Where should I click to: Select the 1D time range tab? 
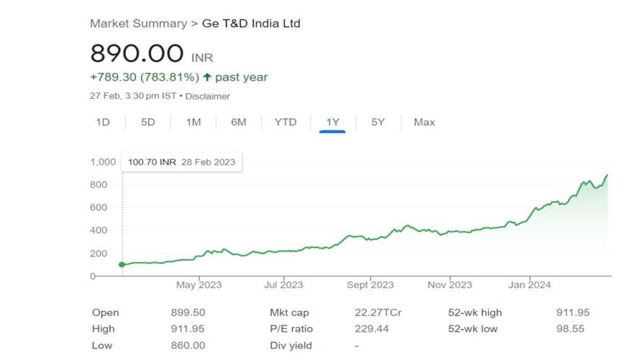pos(103,122)
